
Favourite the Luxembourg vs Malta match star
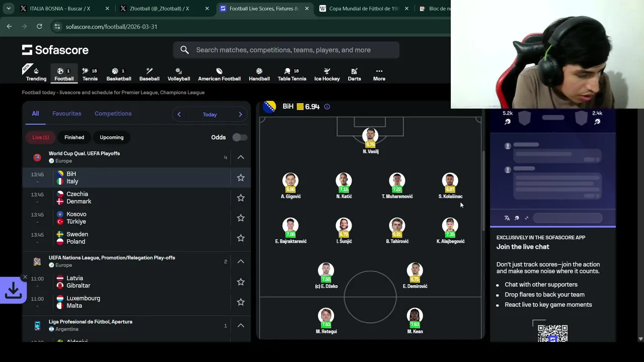[240, 302]
